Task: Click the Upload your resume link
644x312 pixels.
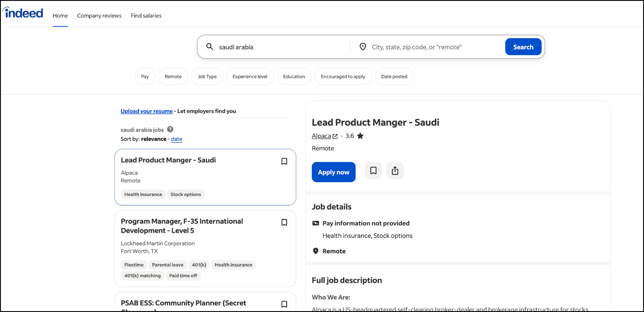Action: coord(146,111)
